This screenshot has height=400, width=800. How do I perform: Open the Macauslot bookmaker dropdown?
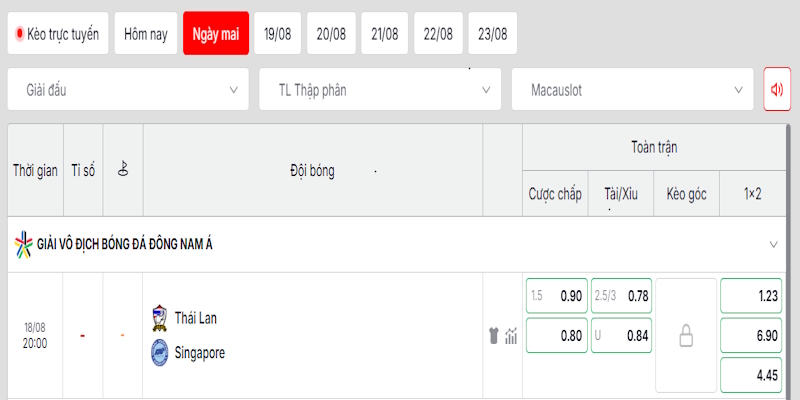click(x=633, y=90)
